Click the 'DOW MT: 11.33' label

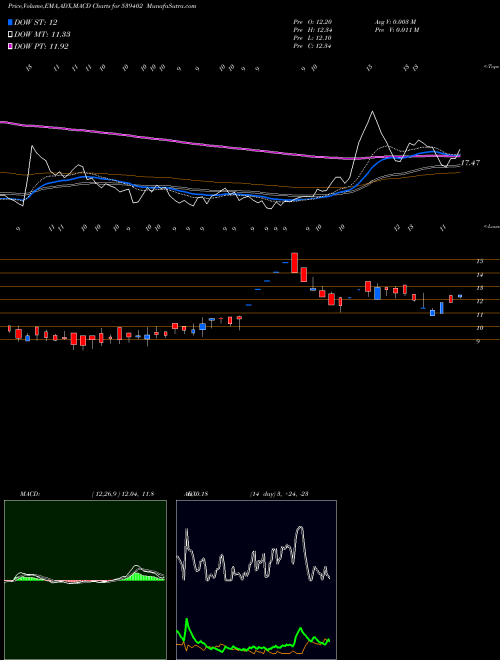(x=41, y=35)
